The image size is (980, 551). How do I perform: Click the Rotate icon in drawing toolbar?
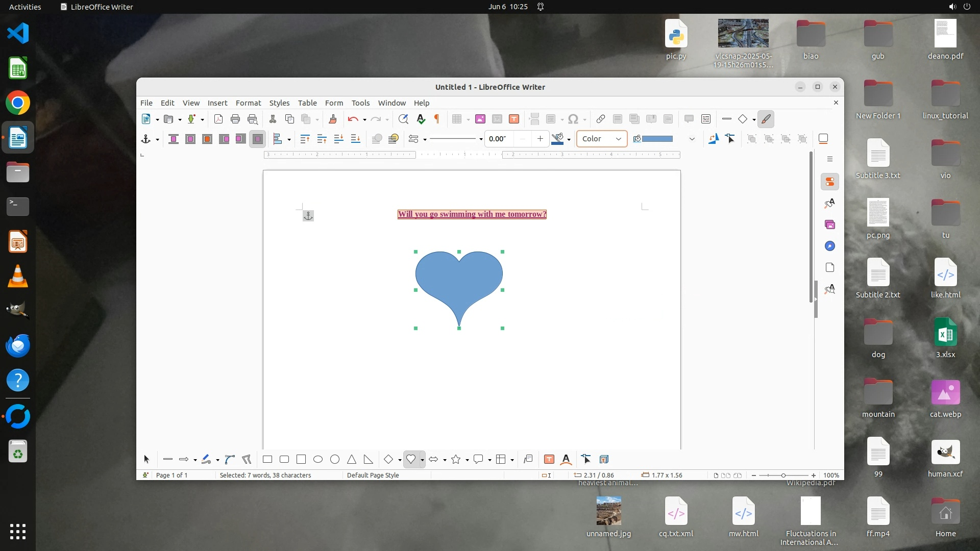tap(714, 139)
